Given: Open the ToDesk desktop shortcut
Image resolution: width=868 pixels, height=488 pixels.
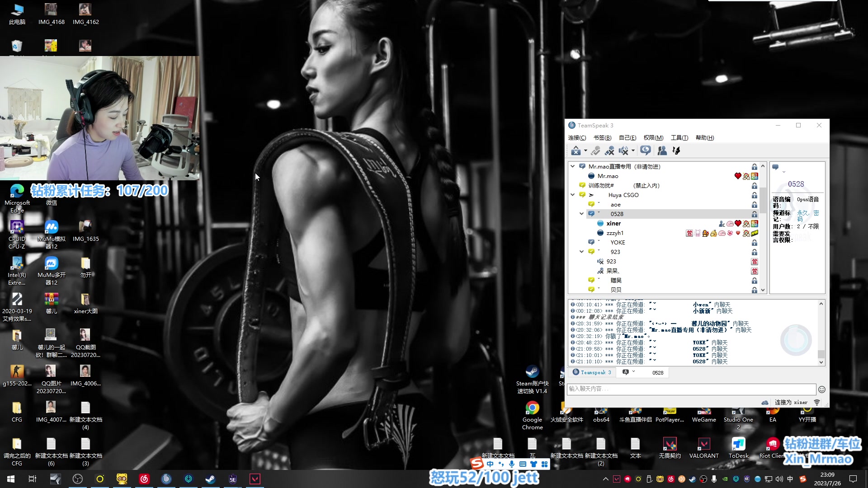Looking at the screenshot, I should 738,448.
